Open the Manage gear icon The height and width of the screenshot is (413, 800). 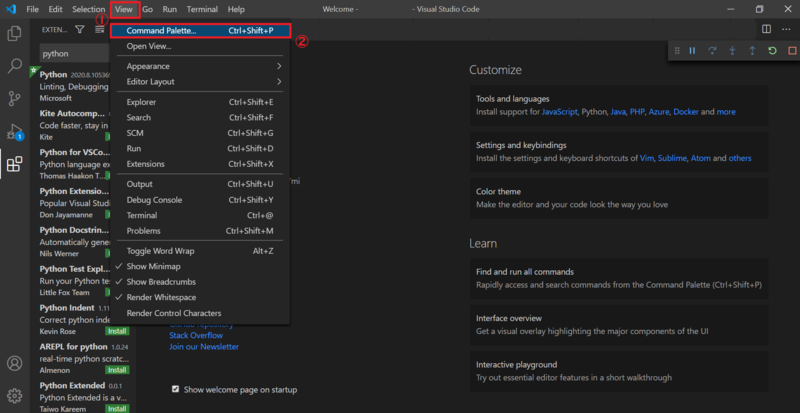14,395
